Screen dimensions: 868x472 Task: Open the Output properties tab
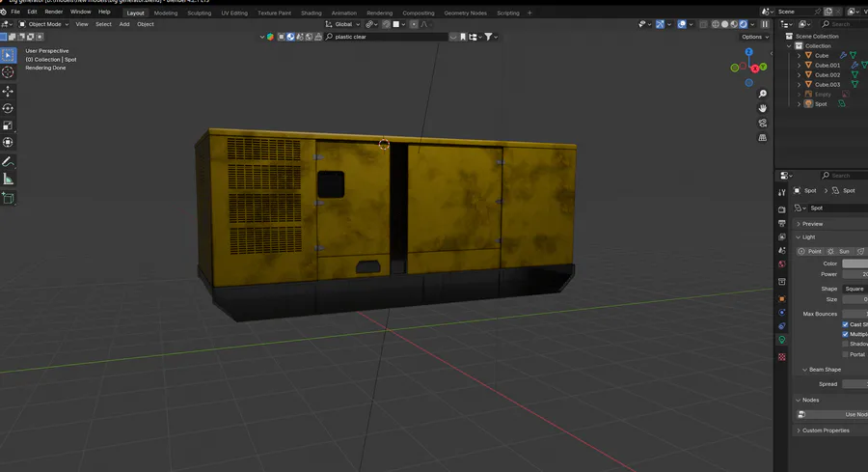click(x=781, y=223)
